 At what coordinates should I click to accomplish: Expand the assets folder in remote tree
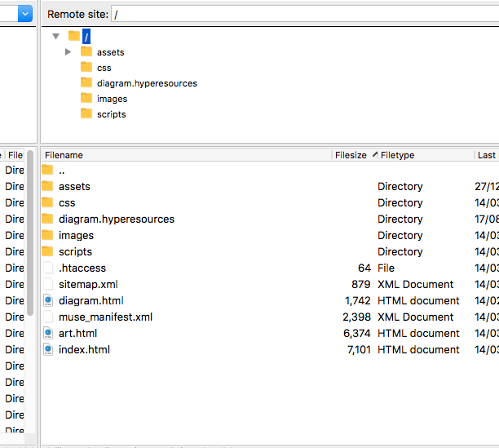pyautogui.click(x=68, y=51)
